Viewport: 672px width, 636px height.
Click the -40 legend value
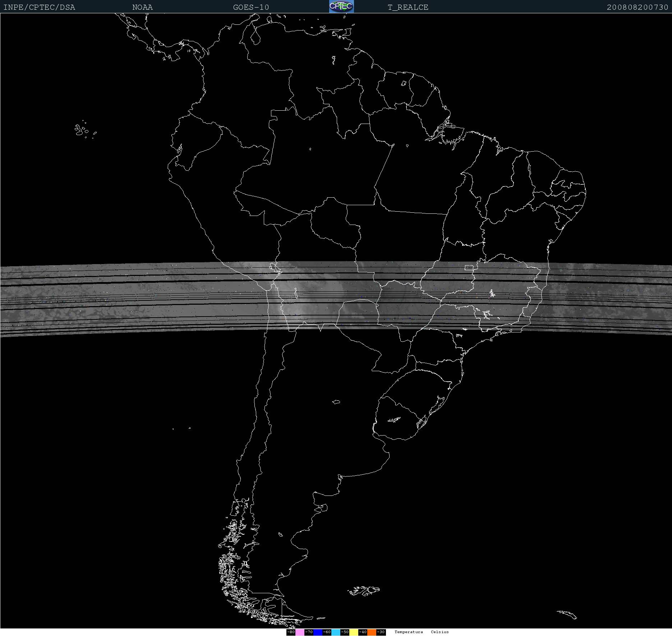pyautogui.click(x=363, y=632)
